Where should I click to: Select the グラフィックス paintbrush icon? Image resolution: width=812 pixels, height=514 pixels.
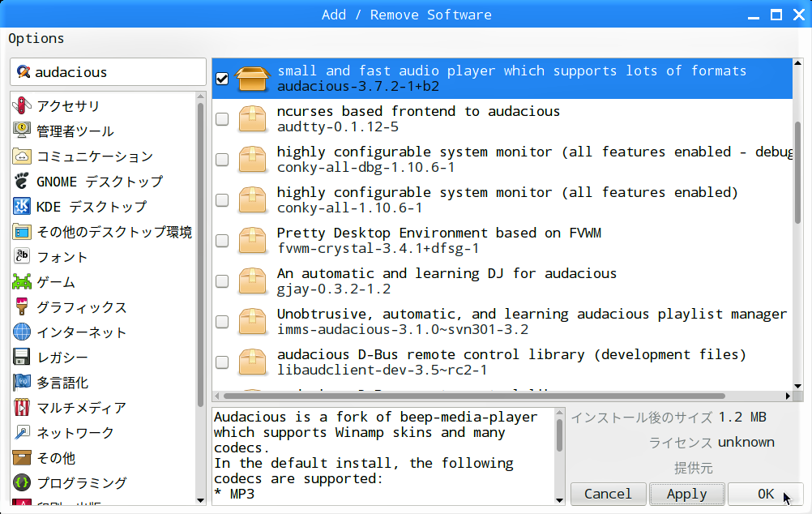[22, 306]
